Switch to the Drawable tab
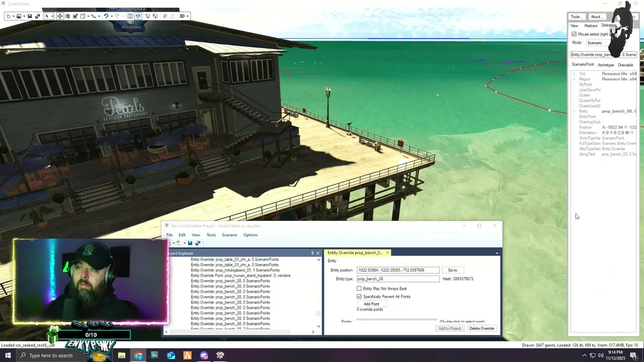 pyautogui.click(x=625, y=65)
